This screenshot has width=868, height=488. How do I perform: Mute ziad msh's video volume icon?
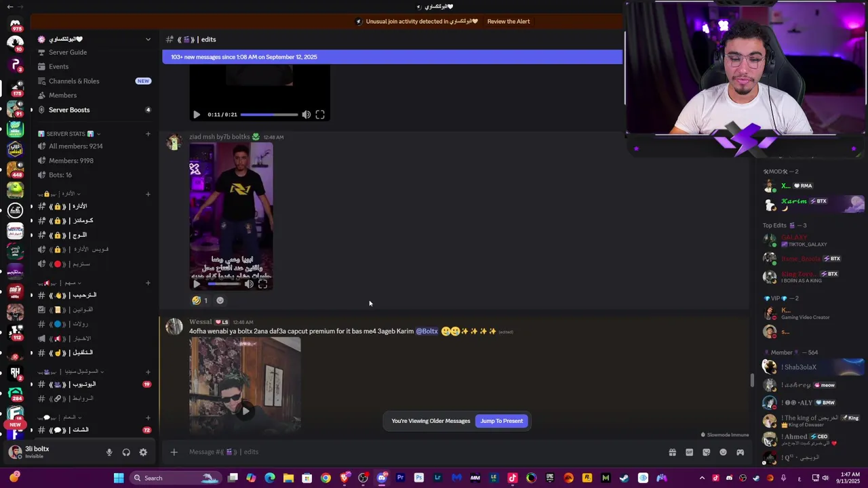click(249, 285)
